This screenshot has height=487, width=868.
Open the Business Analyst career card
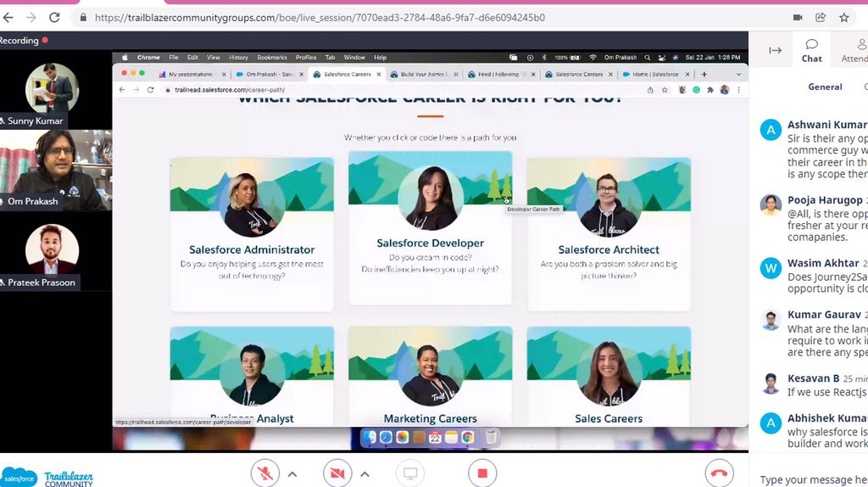252,376
